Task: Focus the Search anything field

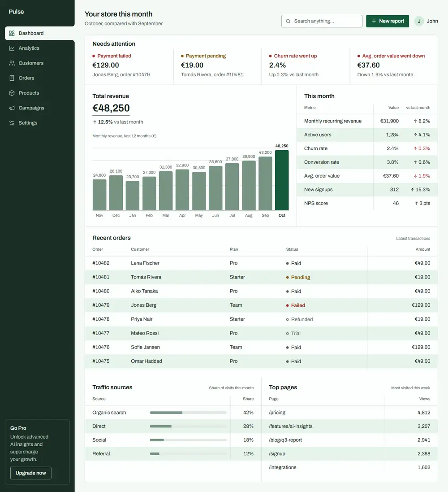Action: coord(322,21)
